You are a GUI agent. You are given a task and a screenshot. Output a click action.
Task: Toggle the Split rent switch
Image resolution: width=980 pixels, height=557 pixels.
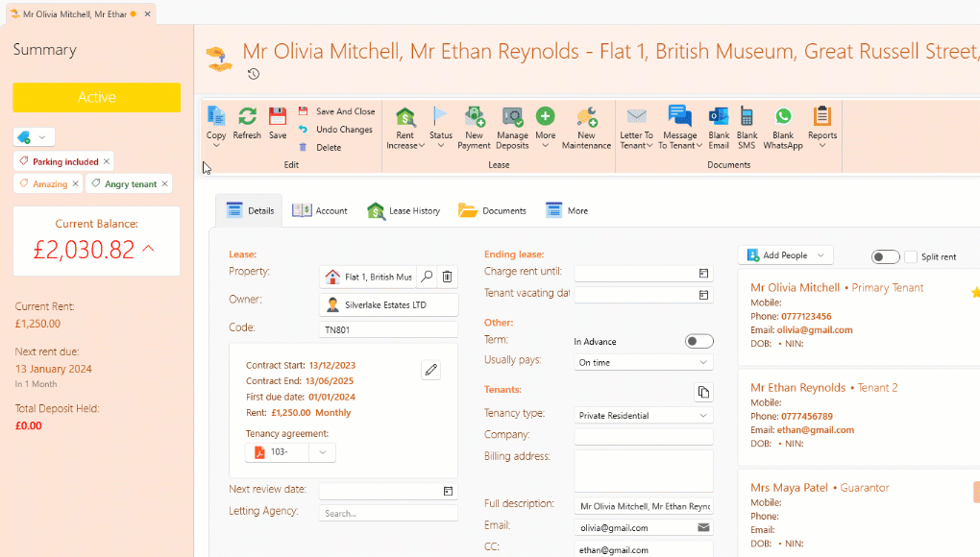[x=885, y=256]
